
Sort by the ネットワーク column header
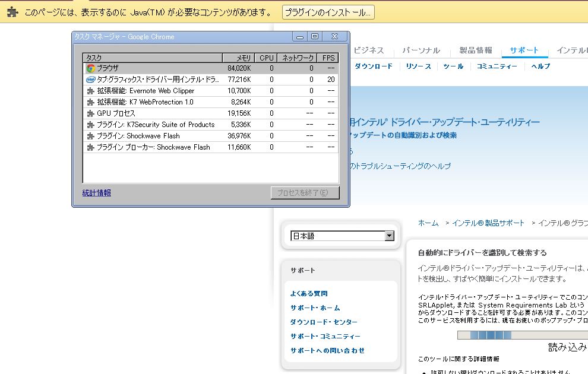tap(298, 58)
